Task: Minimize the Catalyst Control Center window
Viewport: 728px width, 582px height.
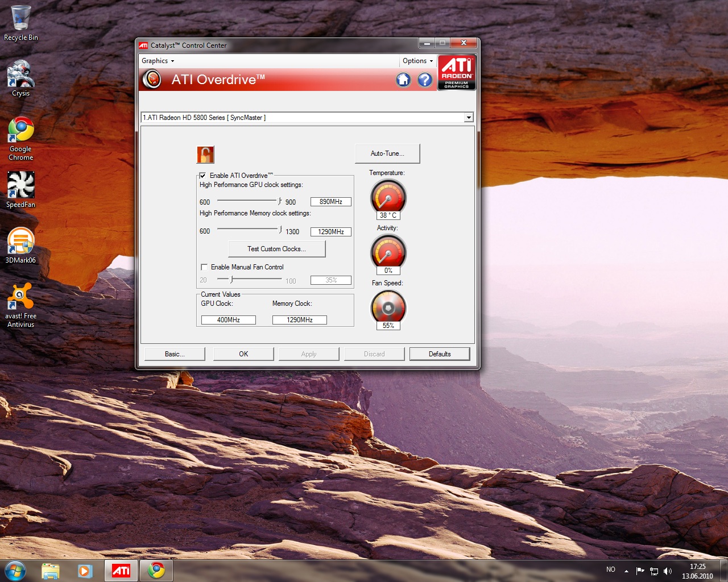Action: (427, 43)
